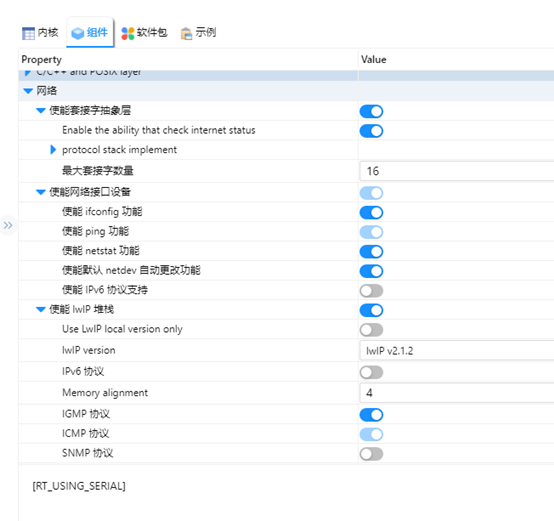Screen dimensions: 554x521
Task: Collapse the 使能网络接口设备 group
Action: pyautogui.click(x=41, y=192)
